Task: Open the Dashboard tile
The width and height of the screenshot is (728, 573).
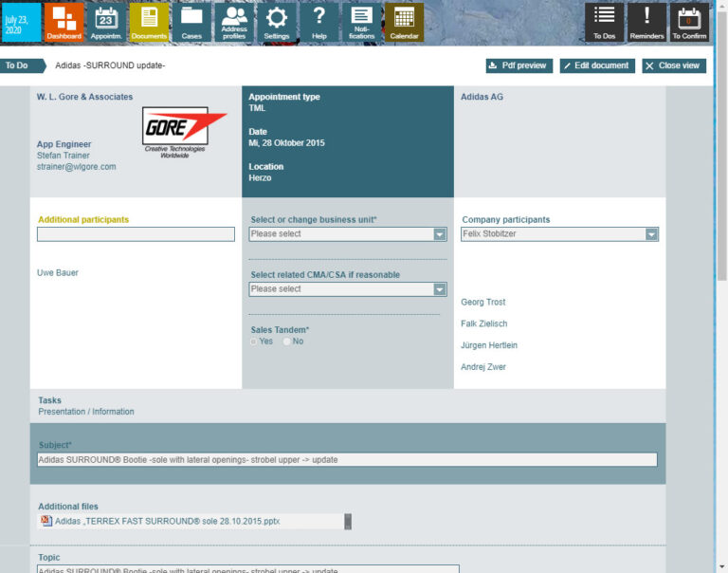Action: [x=64, y=23]
